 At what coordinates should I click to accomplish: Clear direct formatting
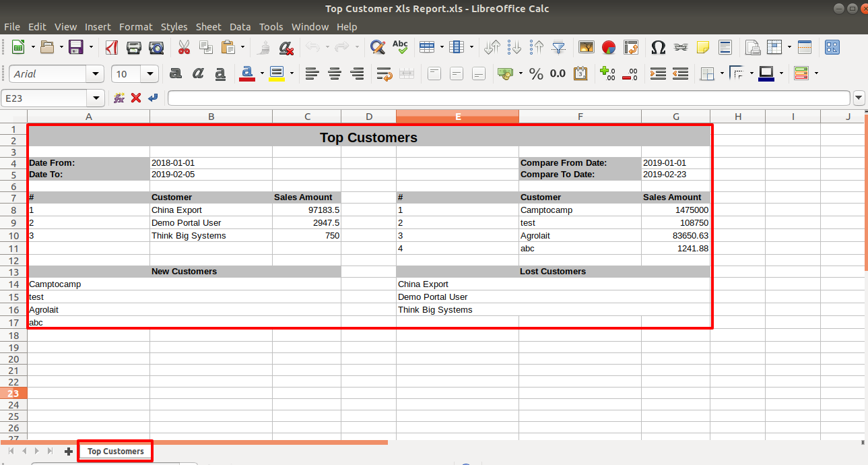(x=286, y=47)
